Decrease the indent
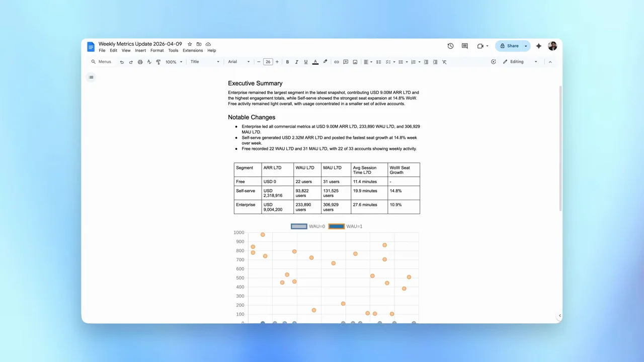This screenshot has height=362, width=644. tap(426, 62)
